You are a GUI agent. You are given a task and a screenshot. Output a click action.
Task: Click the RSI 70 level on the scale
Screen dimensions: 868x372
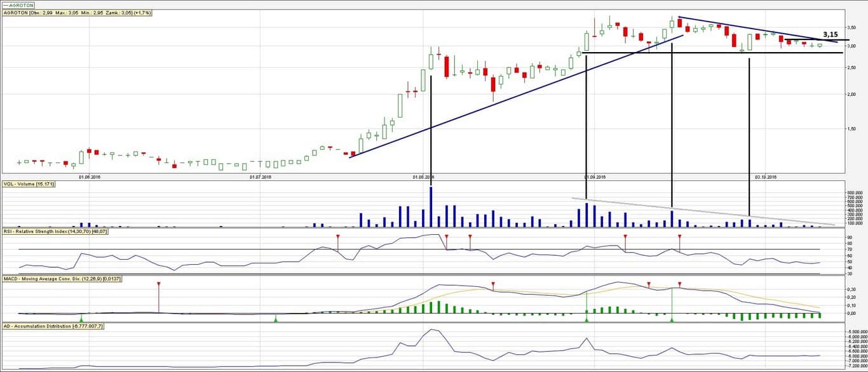click(x=848, y=249)
